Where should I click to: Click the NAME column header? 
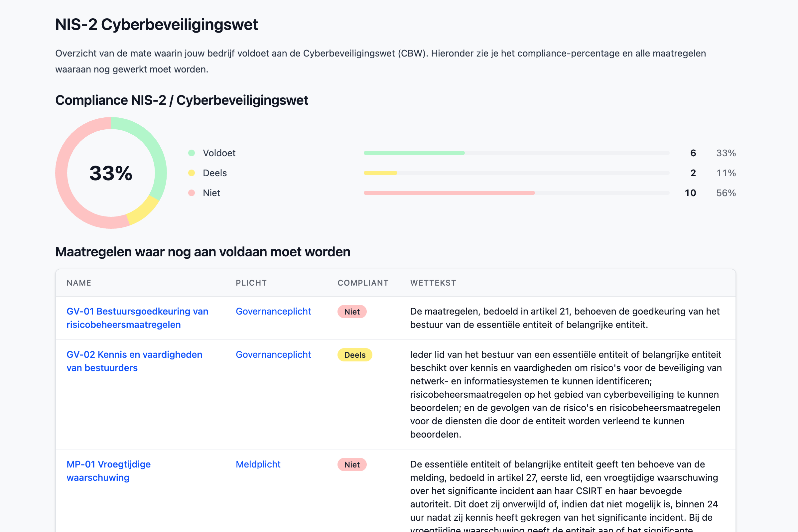tap(79, 283)
